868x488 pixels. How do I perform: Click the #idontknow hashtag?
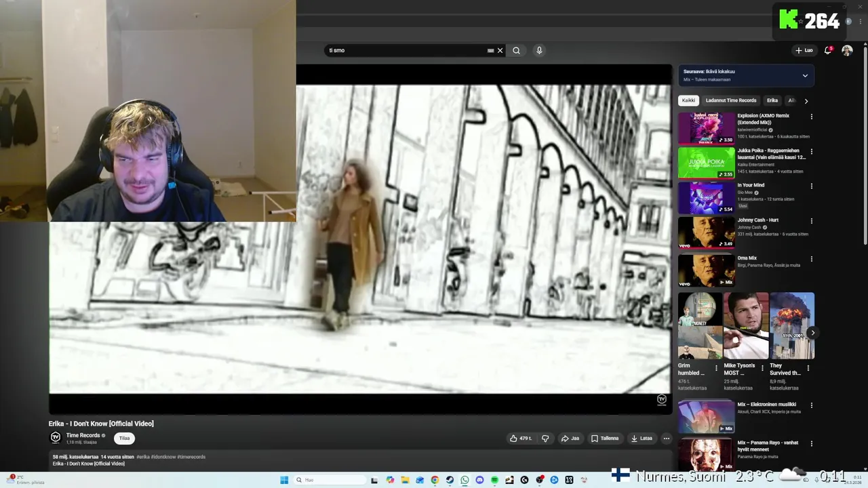(x=163, y=457)
